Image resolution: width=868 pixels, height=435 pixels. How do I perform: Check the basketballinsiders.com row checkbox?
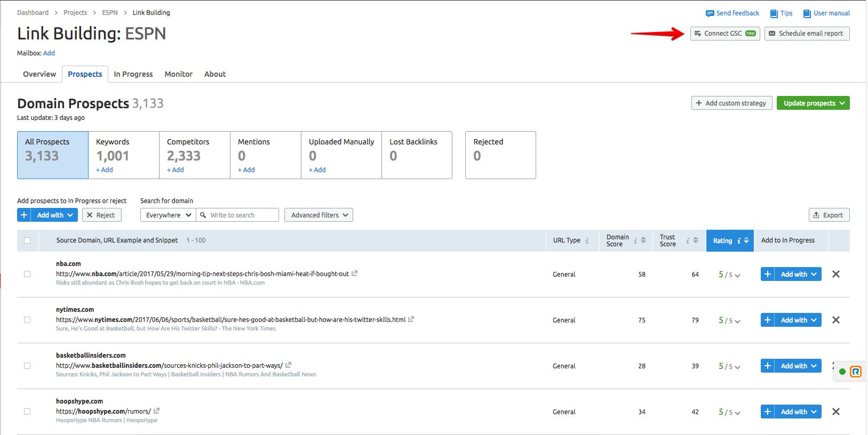(27, 366)
